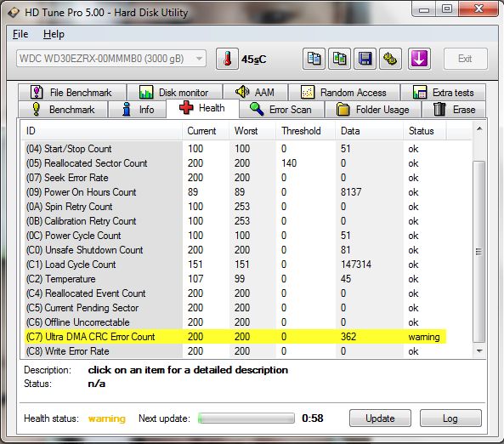
Task: Open the File menu
Action: click(x=20, y=34)
